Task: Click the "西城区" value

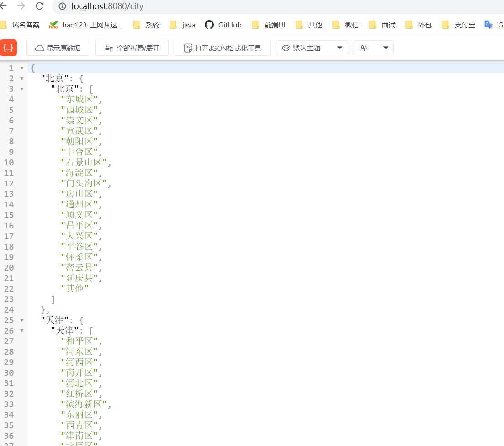Action: [80, 110]
